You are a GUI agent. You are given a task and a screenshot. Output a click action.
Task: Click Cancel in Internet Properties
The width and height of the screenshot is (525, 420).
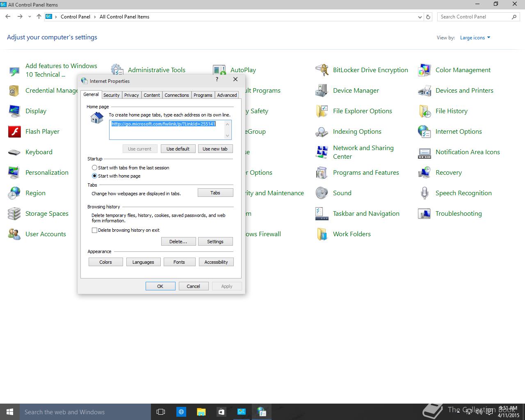click(194, 286)
